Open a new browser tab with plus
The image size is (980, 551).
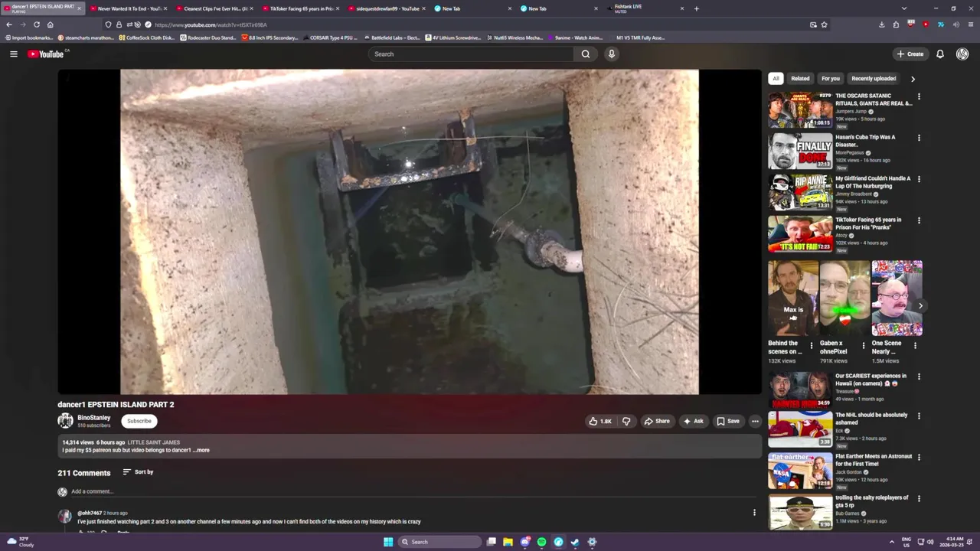pyautogui.click(x=696, y=8)
